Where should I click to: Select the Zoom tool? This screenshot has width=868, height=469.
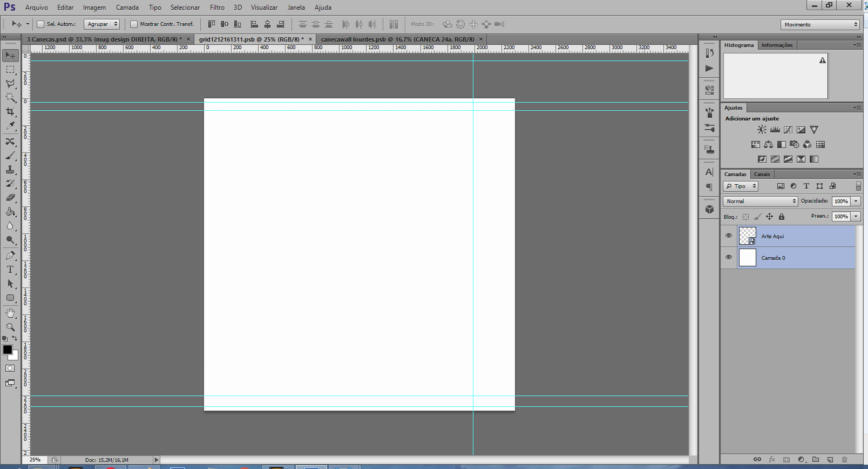[10, 327]
